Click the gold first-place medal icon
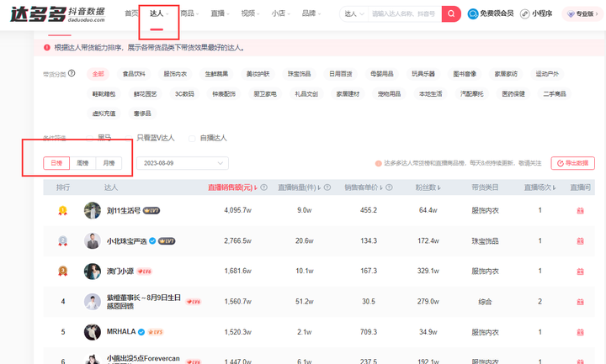Viewport: 606px width, 364px height. [62, 210]
